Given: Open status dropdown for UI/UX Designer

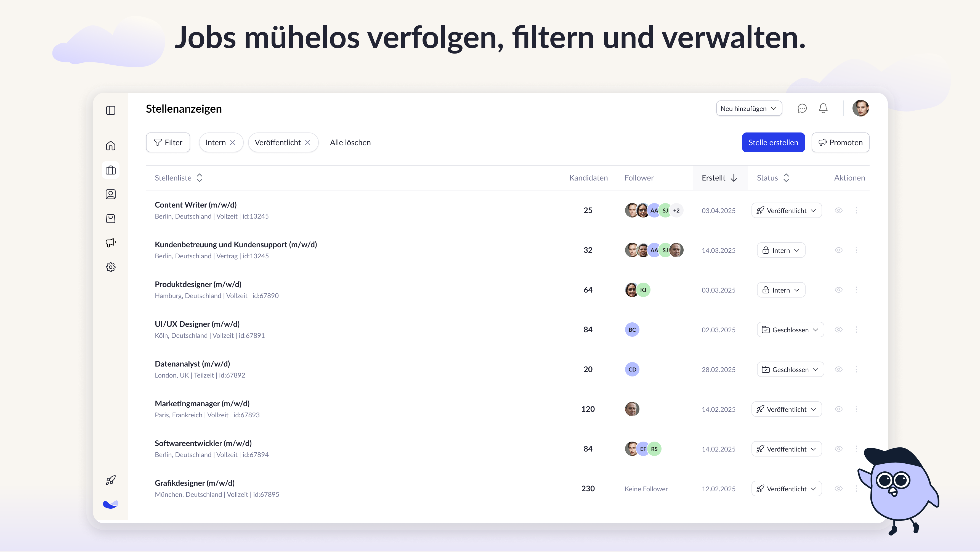Looking at the screenshot, I should click(790, 330).
